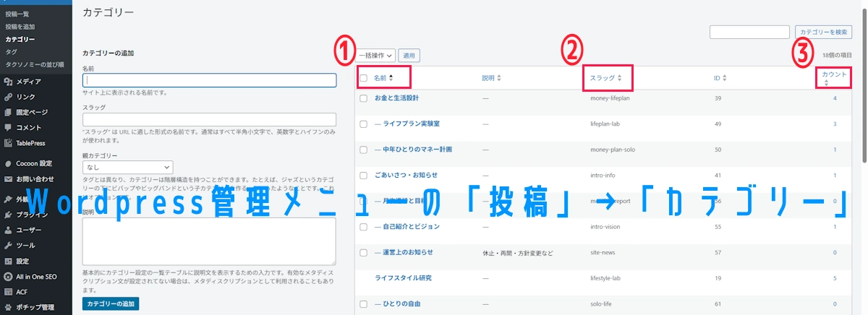Click the 適用 apply button
Viewport: 868px width, 315px height.
pos(409,55)
